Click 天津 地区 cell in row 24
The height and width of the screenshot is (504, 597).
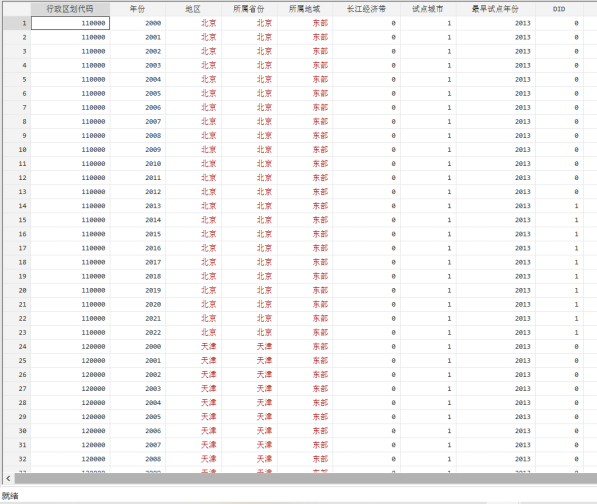pyautogui.click(x=193, y=347)
